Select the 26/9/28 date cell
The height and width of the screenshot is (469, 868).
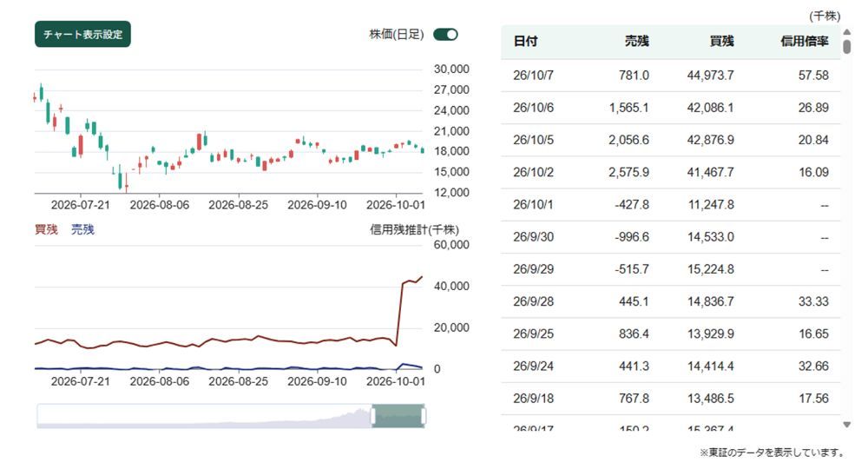point(533,301)
